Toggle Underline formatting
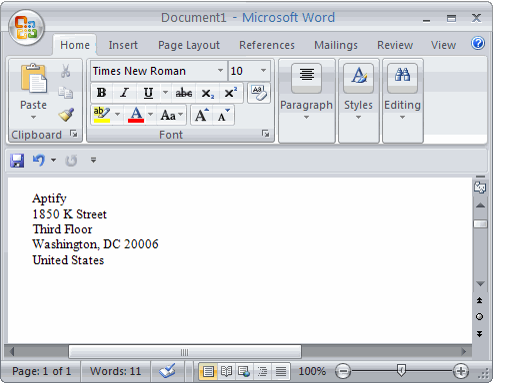 coord(148,93)
